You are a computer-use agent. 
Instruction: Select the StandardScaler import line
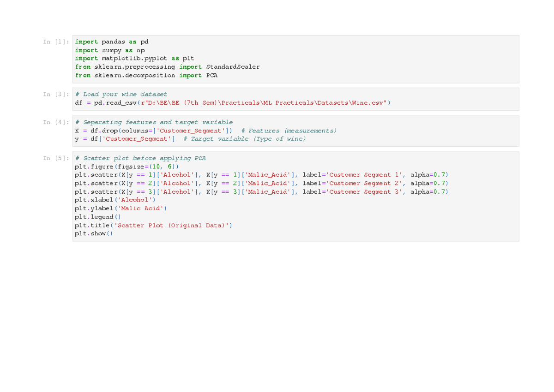point(168,67)
